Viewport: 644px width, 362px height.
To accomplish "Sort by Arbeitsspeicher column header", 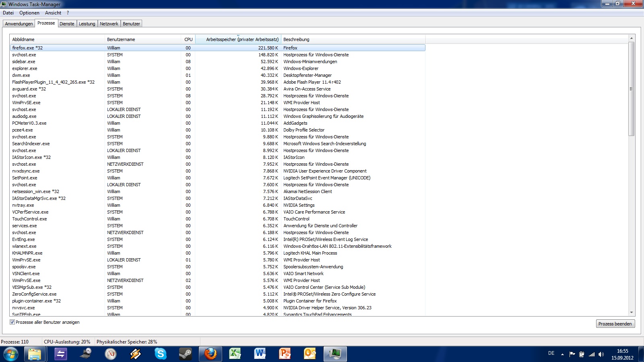I will coord(238,39).
